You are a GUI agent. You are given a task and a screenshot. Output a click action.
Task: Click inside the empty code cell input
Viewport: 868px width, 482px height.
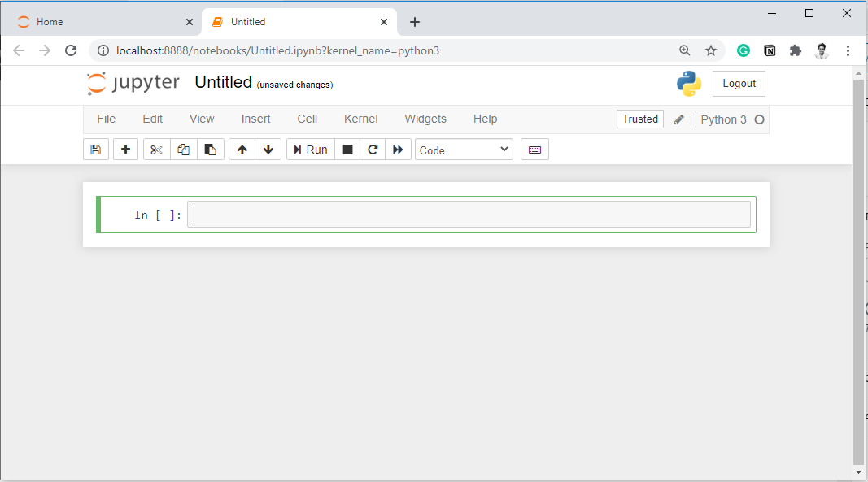coord(469,215)
